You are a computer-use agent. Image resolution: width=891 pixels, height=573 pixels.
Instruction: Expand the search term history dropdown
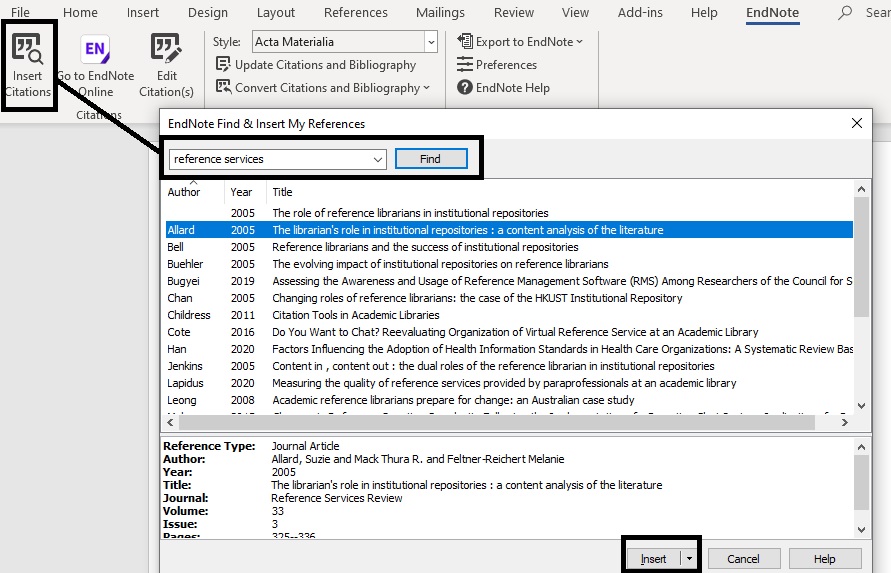[378, 159]
